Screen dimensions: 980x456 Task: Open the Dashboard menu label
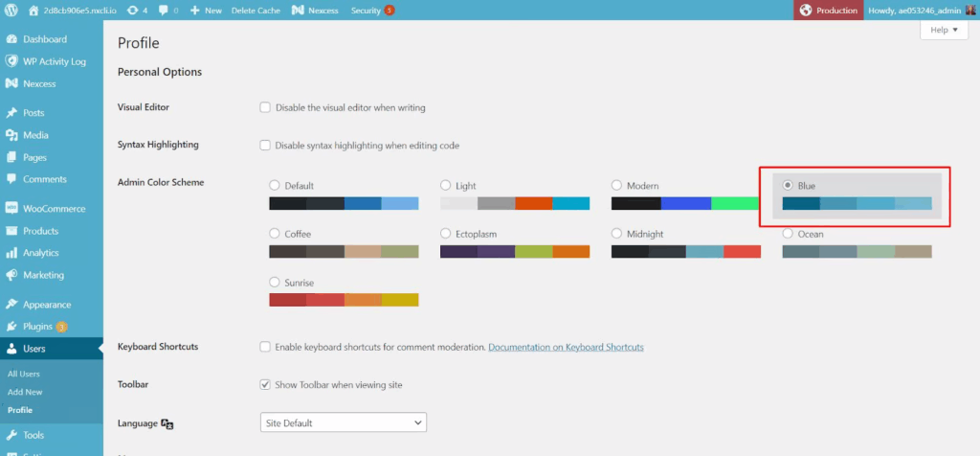[45, 38]
